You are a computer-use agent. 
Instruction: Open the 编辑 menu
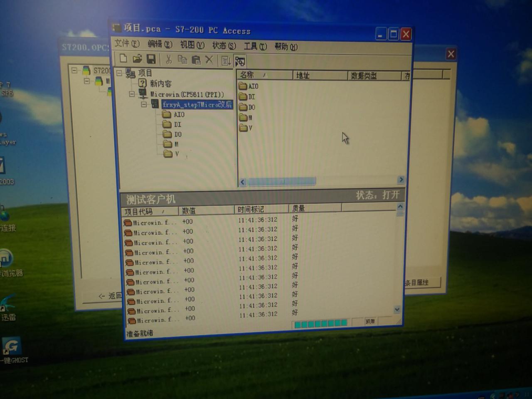click(160, 44)
